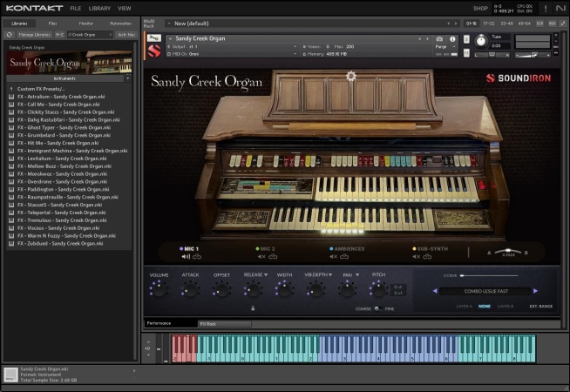
Task: Switch to the Files browser tab
Action: [53, 23]
